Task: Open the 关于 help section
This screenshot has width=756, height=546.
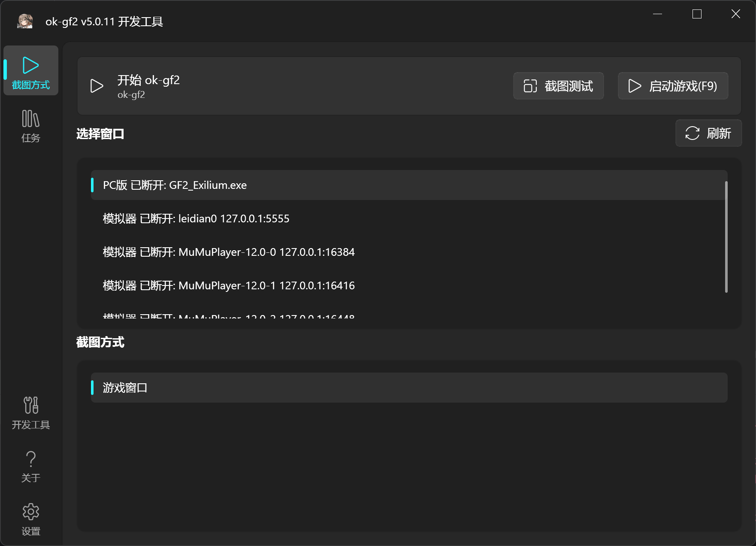Action: pos(30,466)
